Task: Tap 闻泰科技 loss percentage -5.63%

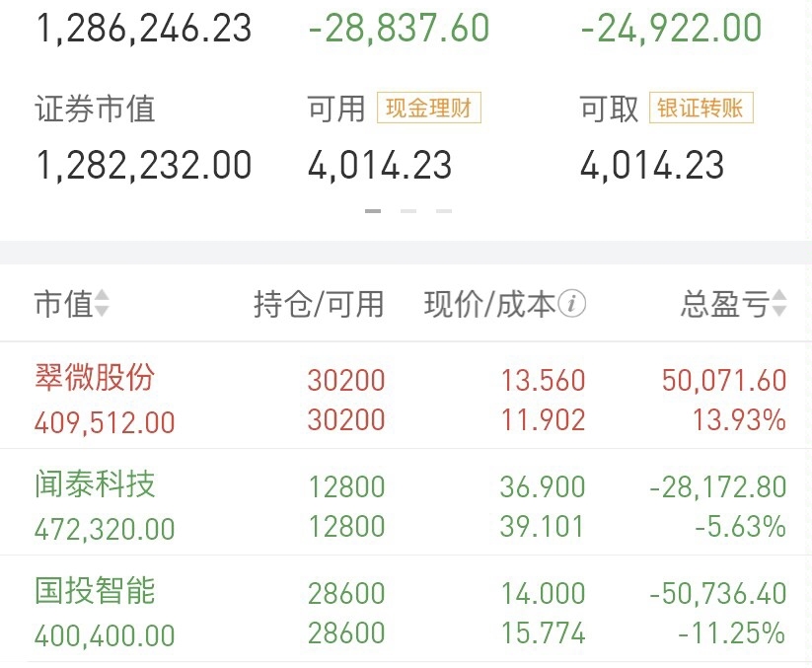Action: 740,526
